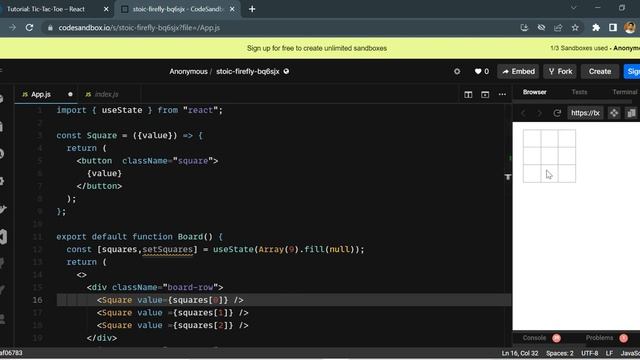
Task: Click the underlined setSquares identifier
Action: 167,249
